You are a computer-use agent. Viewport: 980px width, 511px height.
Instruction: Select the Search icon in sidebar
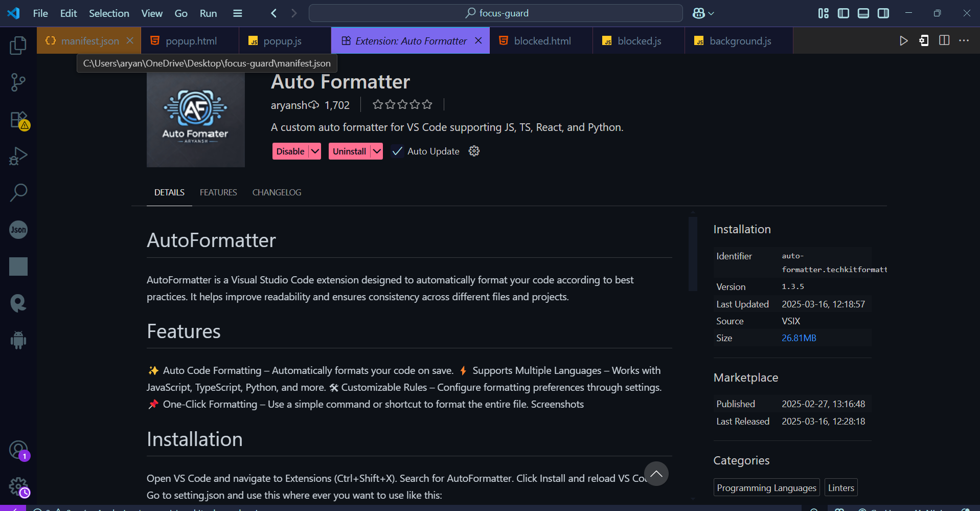[x=18, y=192]
